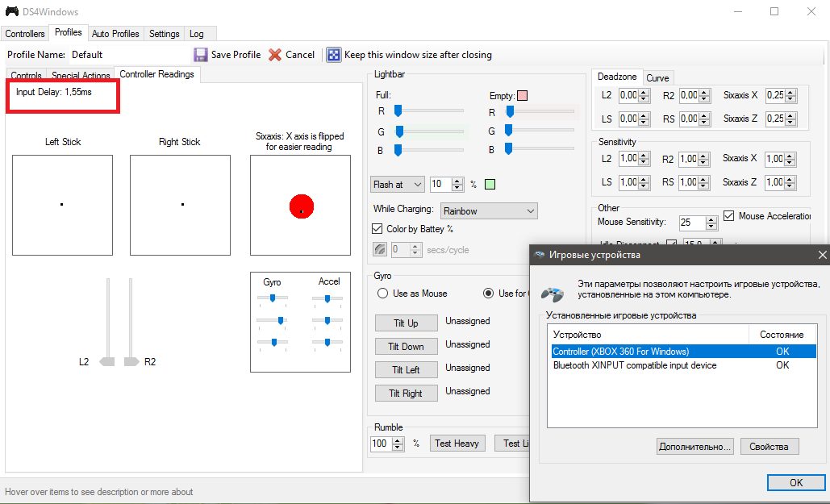Select Bluetooth XINPUT compatible input device row

coord(683,365)
